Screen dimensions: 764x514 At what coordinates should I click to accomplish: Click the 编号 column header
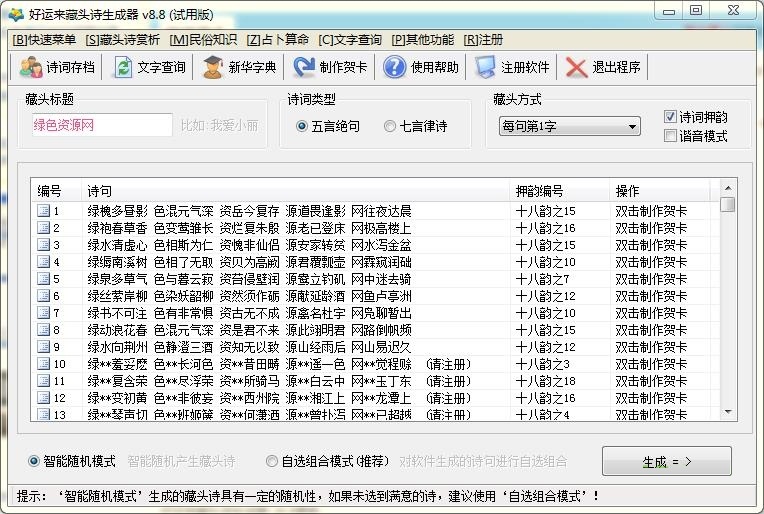click(x=56, y=191)
